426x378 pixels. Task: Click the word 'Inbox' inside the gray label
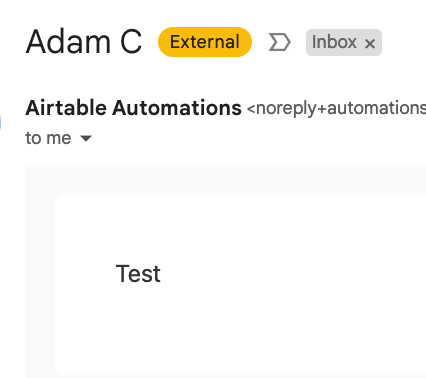[334, 42]
